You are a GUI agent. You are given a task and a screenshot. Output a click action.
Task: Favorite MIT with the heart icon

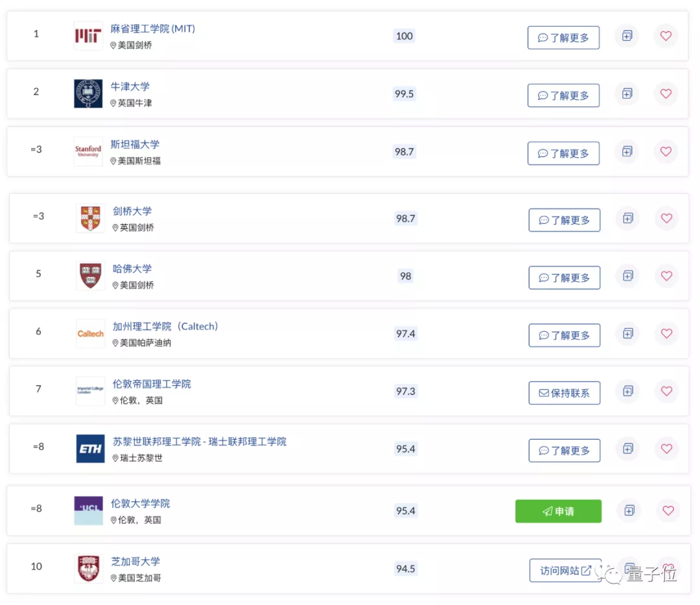[x=666, y=36]
